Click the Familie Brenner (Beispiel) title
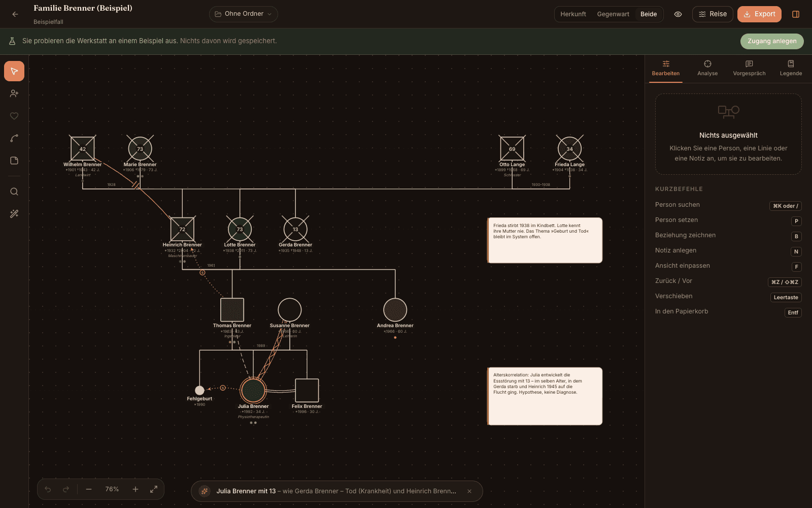812x508 pixels. (83, 8)
